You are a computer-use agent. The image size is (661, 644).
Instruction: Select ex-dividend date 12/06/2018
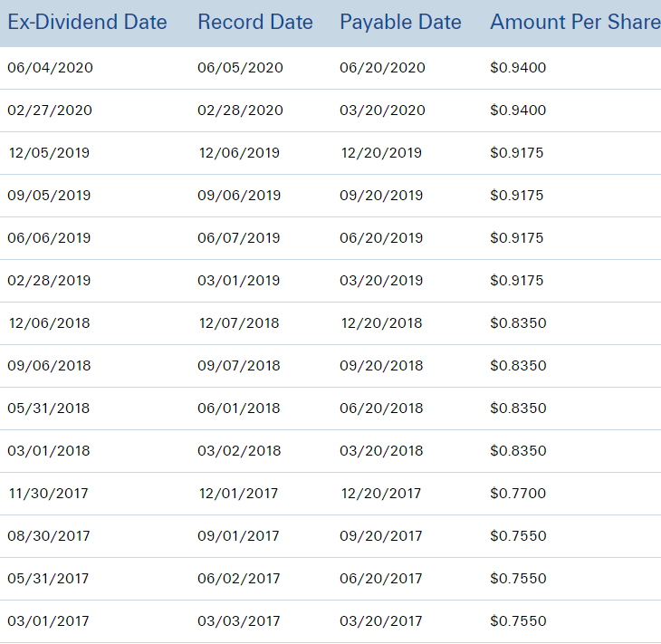click(50, 323)
